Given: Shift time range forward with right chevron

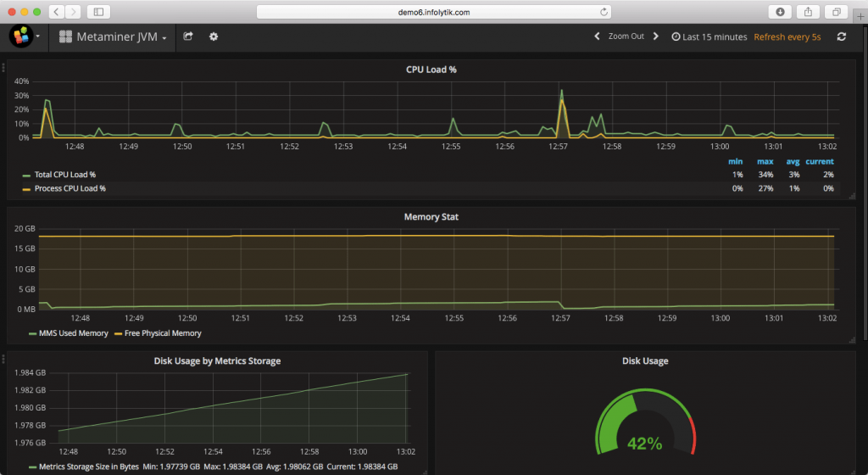Looking at the screenshot, I should point(655,36).
